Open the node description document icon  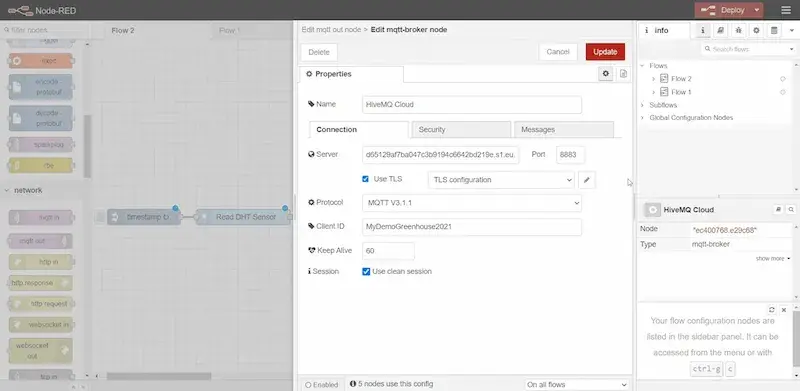[623, 74]
